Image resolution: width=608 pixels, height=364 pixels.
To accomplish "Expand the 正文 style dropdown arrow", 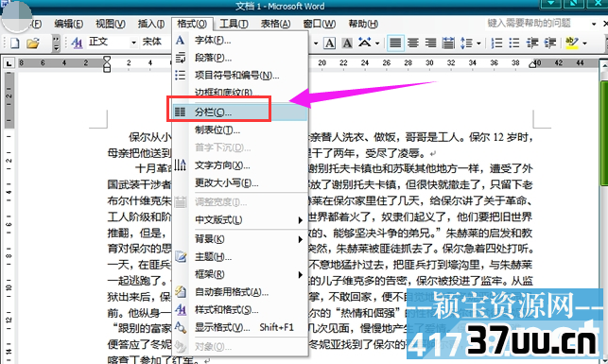I will point(133,43).
